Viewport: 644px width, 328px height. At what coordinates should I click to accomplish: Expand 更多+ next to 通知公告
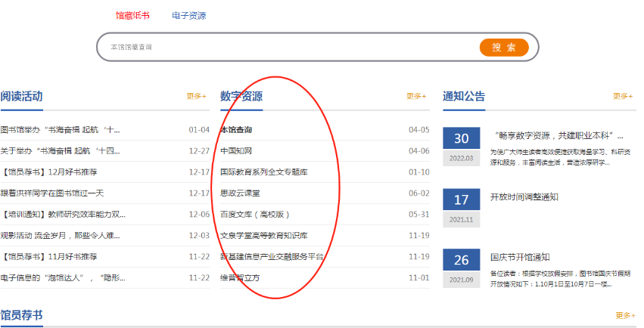[623, 96]
